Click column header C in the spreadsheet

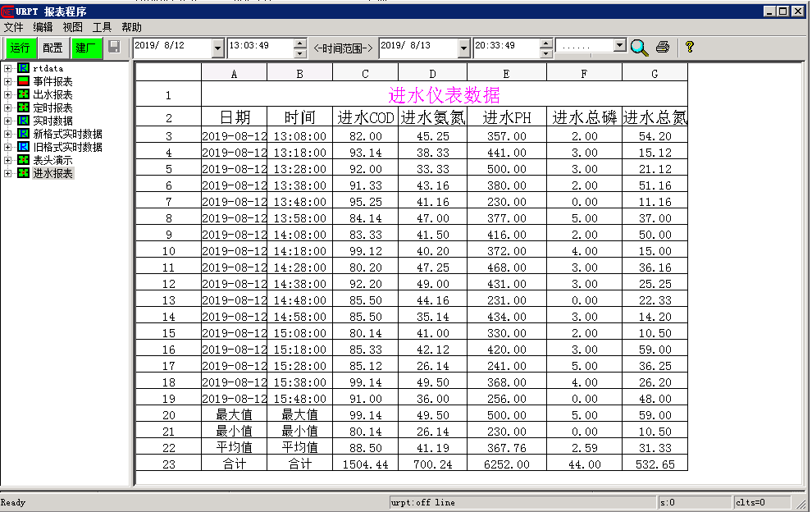[365, 74]
